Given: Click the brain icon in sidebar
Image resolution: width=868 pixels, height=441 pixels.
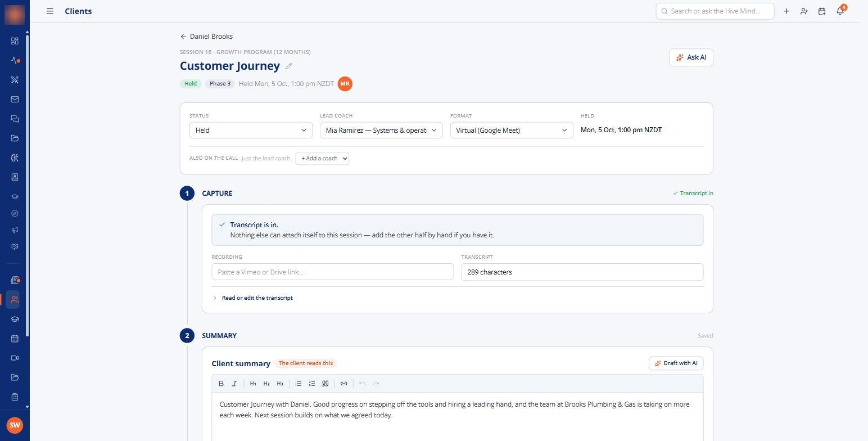Looking at the screenshot, I should click(15, 158).
